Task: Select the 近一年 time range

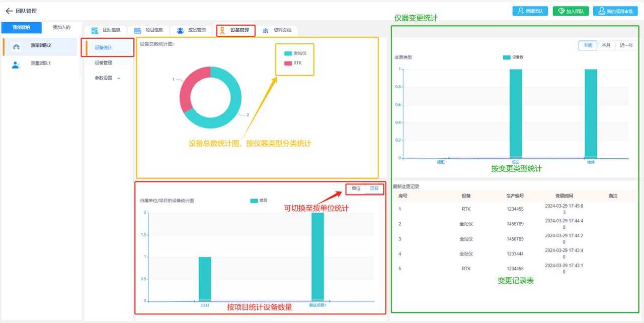Action: click(x=626, y=45)
